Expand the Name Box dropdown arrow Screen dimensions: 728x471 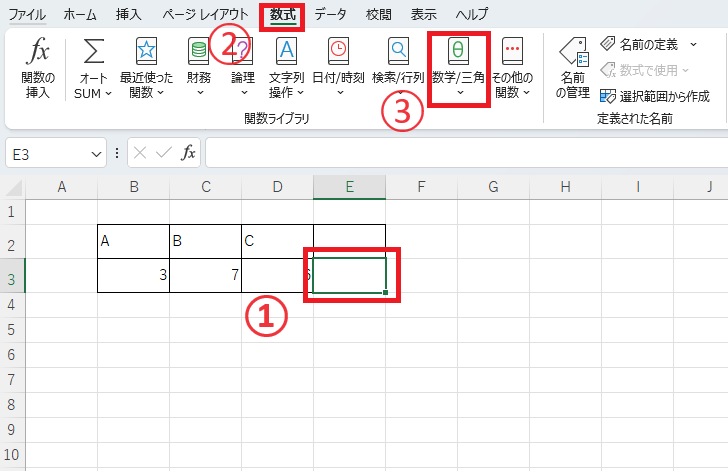tap(96, 154)
